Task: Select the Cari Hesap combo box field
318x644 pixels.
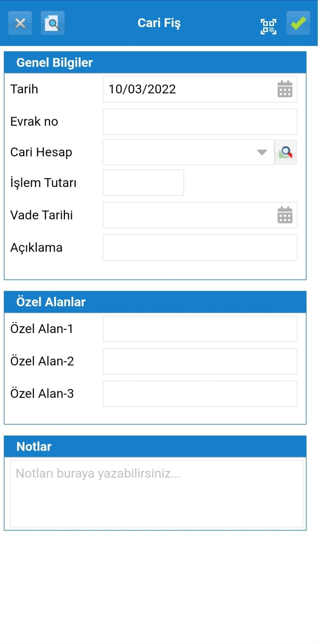Action: coord(188,152)
